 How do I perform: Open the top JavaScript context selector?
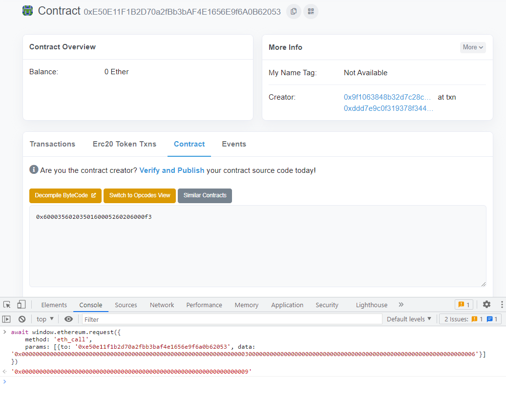pos(45,319)
